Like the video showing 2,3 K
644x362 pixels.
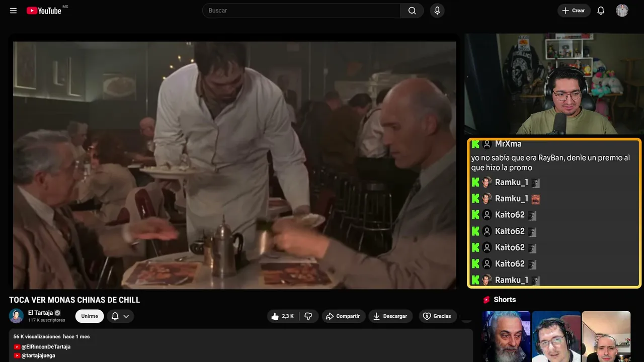(283, 316)
